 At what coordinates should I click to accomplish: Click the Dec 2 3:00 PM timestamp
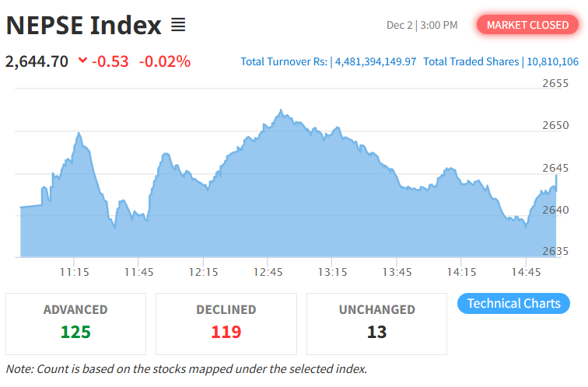[422, 26]
